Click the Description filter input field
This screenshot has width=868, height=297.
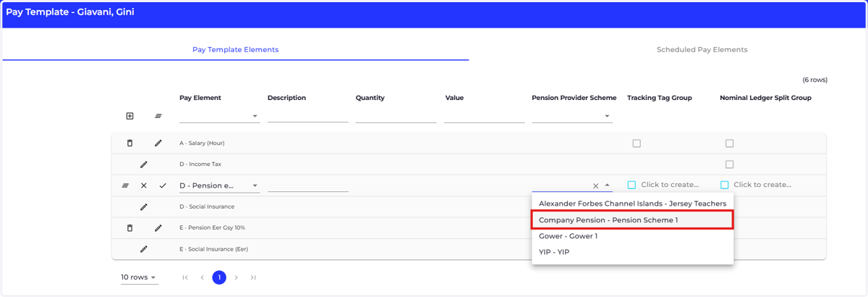pos(308,116)
